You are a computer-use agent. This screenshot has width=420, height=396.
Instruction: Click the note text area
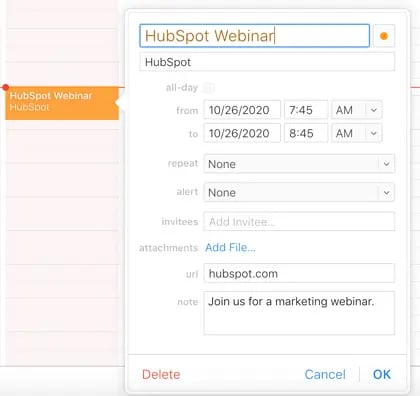click(299, 313)
